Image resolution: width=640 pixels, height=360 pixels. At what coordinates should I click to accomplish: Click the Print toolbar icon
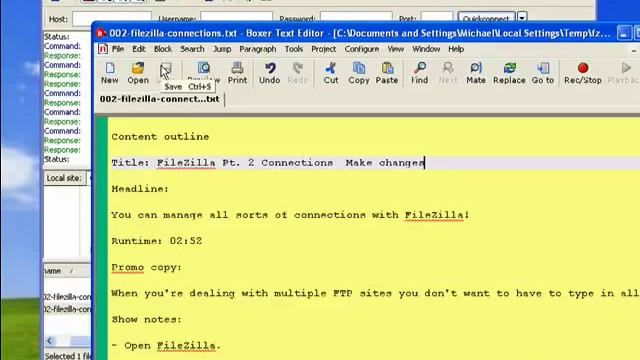click(237, 73)
